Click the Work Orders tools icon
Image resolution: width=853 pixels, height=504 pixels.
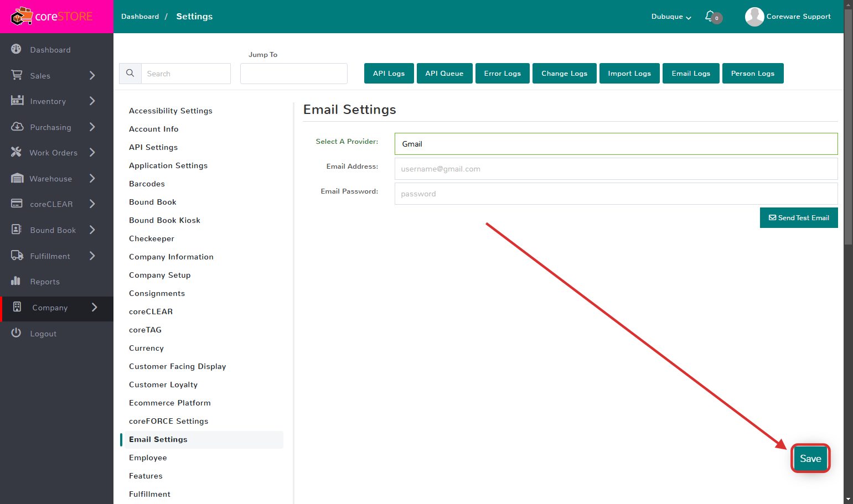tap(16, 152)
